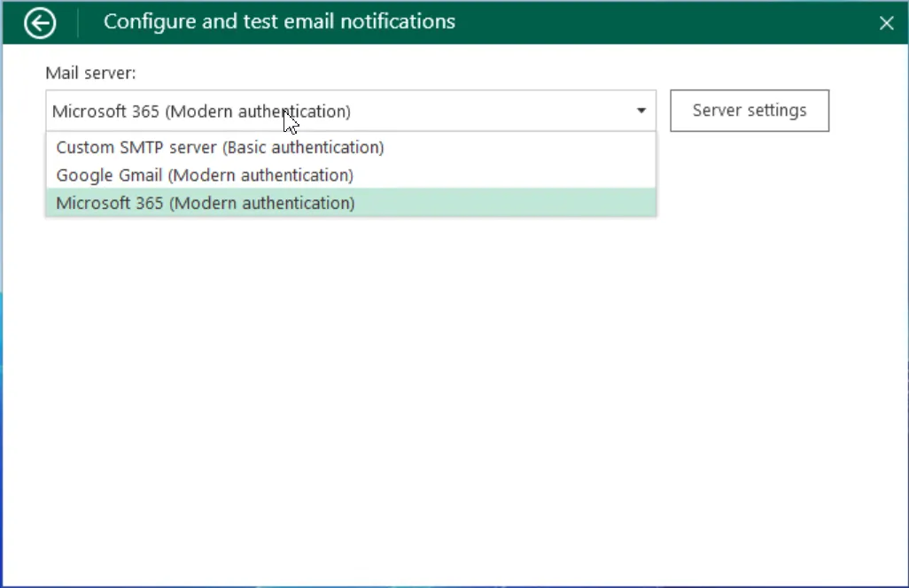909x588 pixels.
Task: Go back using the circled arrow icon
Action: point(40,23)
